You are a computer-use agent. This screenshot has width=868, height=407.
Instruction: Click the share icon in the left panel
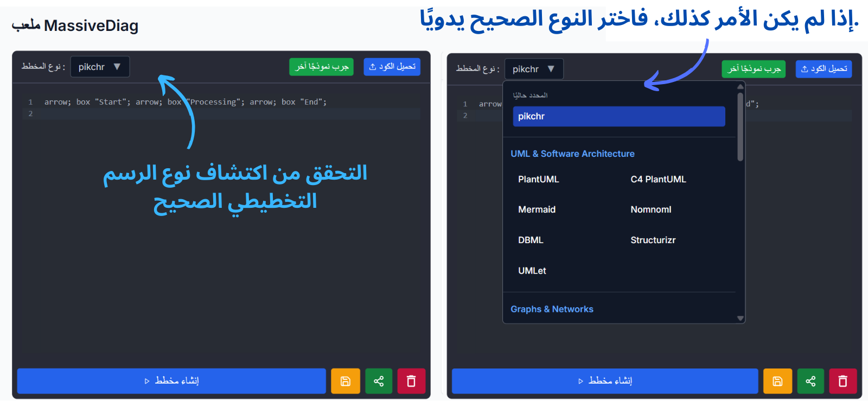pyautogui.click(x=379, y=381)
